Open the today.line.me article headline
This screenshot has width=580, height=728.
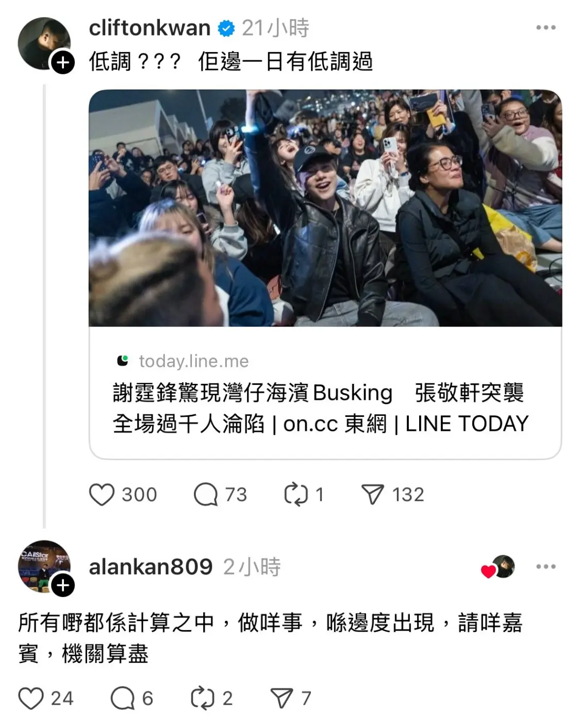tap(321, 408)
